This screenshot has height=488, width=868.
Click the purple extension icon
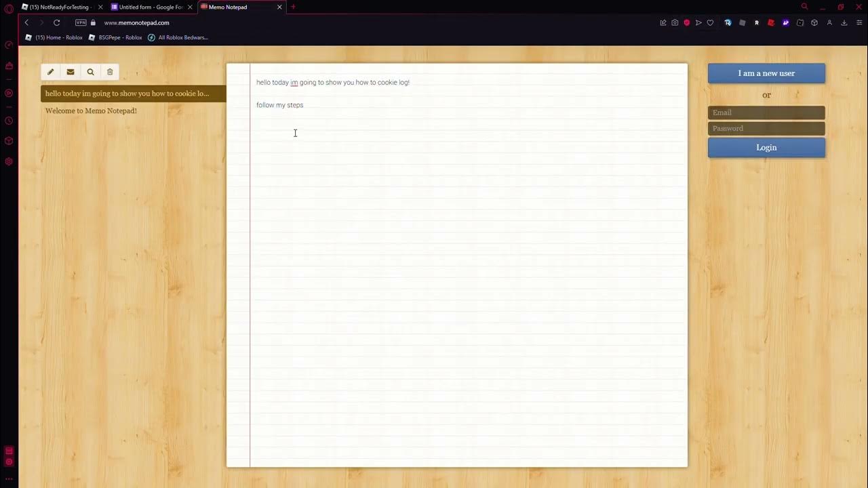coord(786,22)
